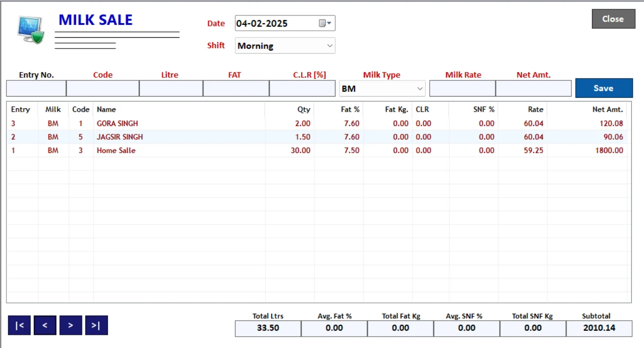Viewport: 644px width, 348px height.
Task: Sort by Entry column header
Action: 21,109
